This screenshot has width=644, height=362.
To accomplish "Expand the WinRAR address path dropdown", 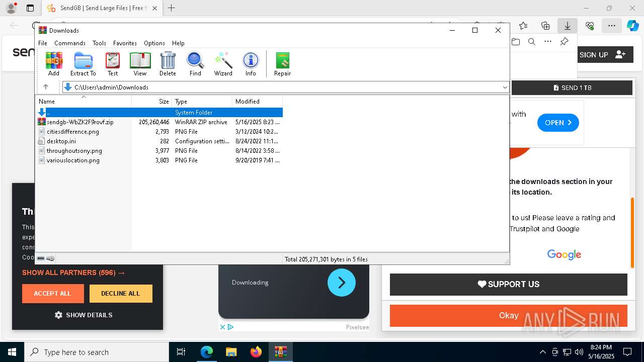I will click(505, 87).
